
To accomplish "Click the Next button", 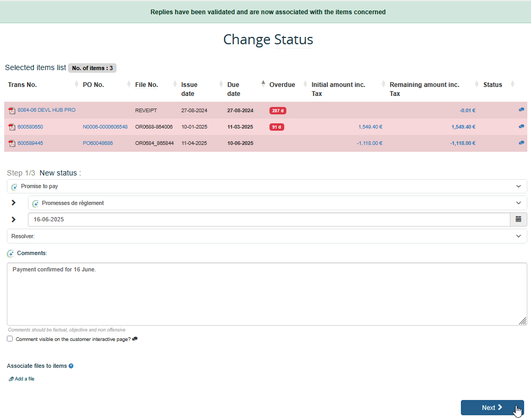I will pyautogui.click(x=492, y=407).
